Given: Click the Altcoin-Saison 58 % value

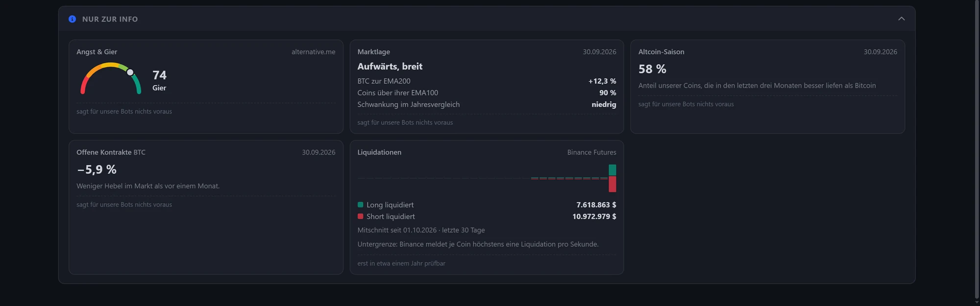Looking at the screenshot, I should click(x=652, y=69).
